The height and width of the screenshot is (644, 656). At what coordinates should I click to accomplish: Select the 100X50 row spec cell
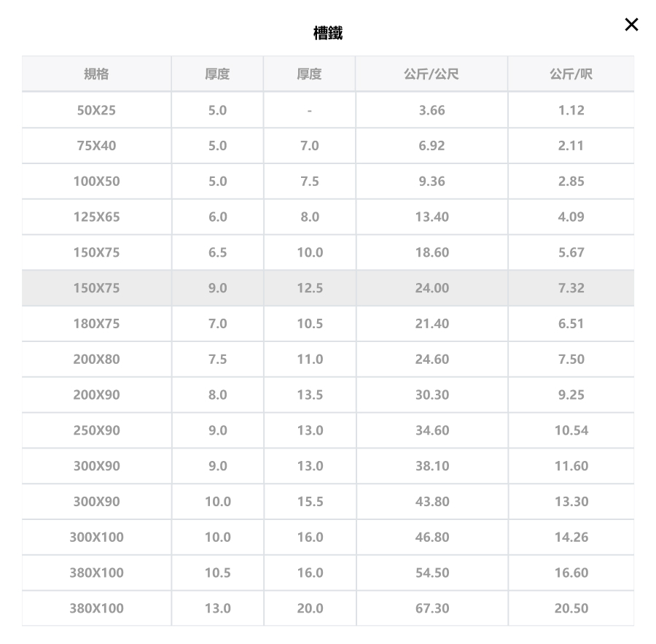97,182
